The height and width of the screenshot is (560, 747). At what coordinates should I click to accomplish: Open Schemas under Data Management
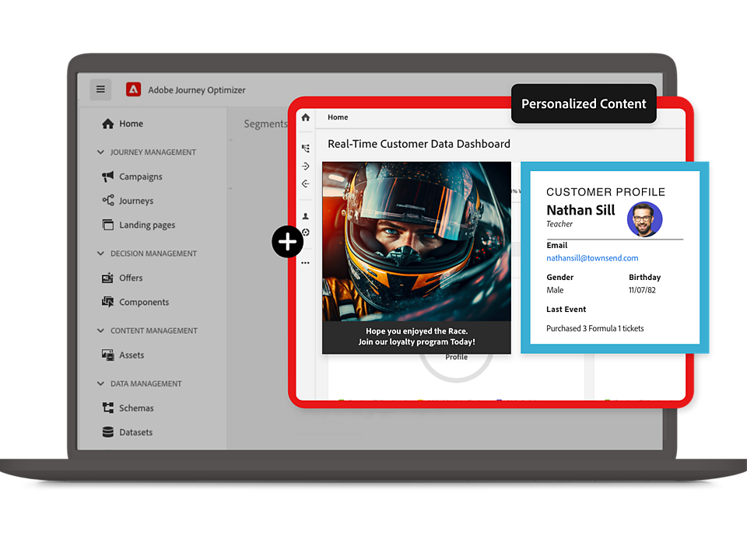point(128,408)
